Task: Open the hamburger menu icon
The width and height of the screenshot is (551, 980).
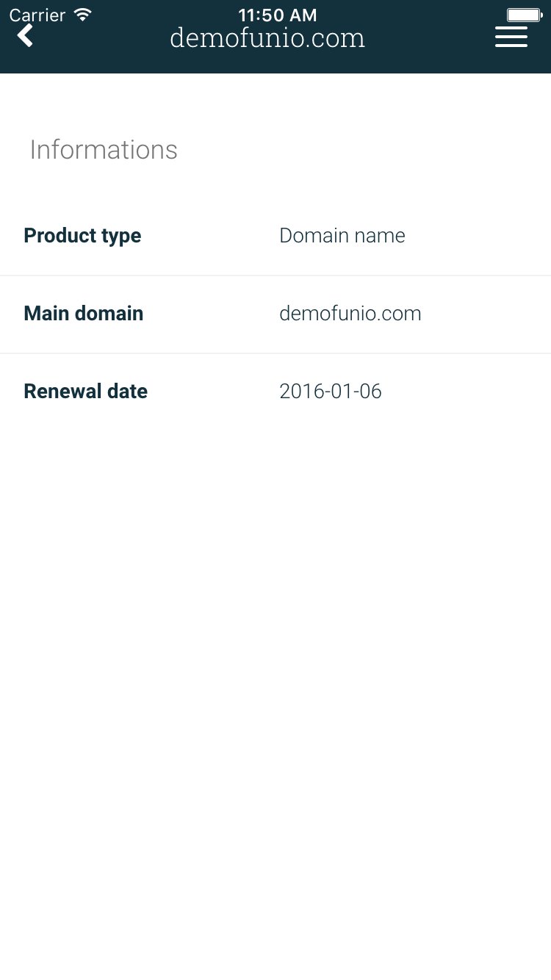Action: pyautogui.click(x=511, y=37)
